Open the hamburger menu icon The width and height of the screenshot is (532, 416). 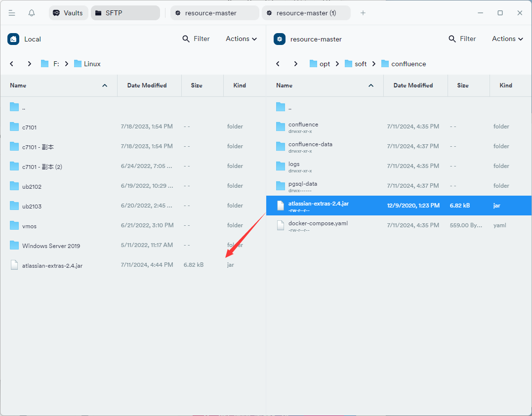click(12, 13)
